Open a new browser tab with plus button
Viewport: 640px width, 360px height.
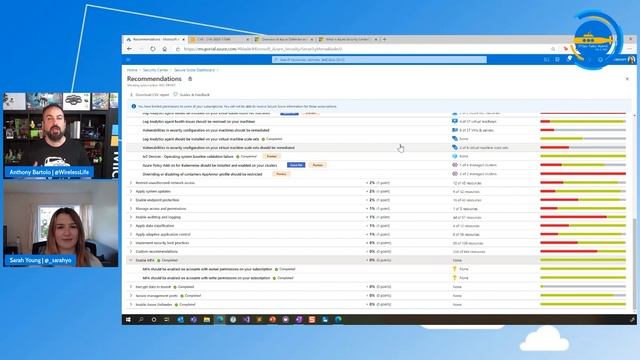coord(384,39)
